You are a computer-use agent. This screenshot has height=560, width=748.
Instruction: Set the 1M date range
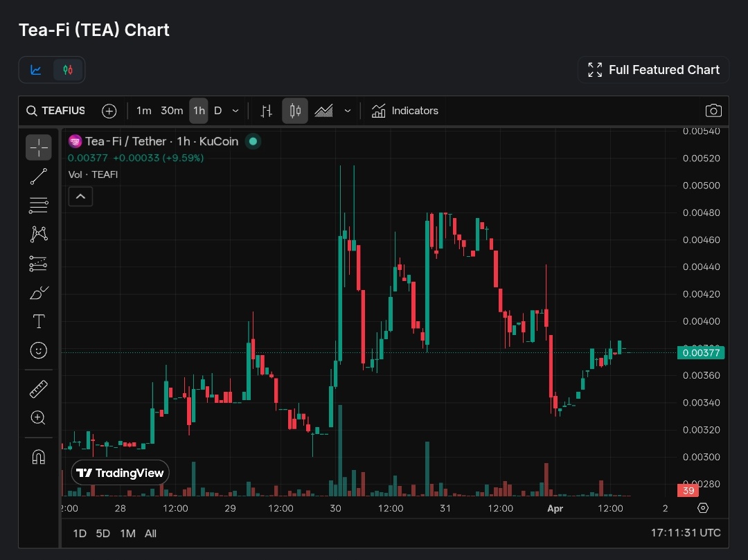coord(128,533)
